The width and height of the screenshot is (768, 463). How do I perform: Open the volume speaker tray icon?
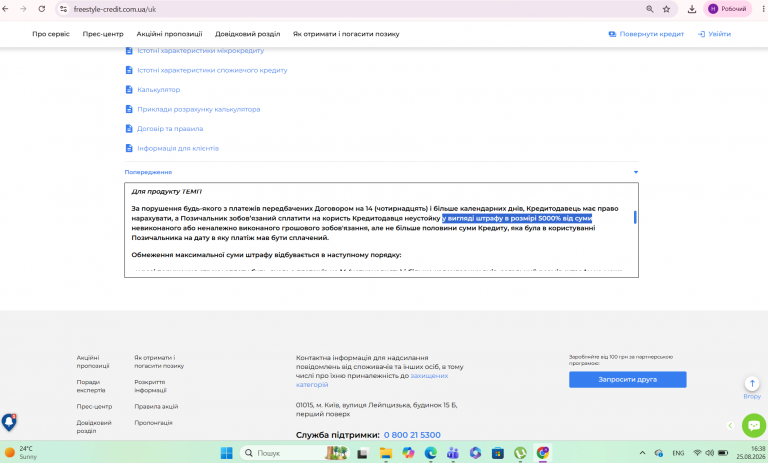coord(709,453)
